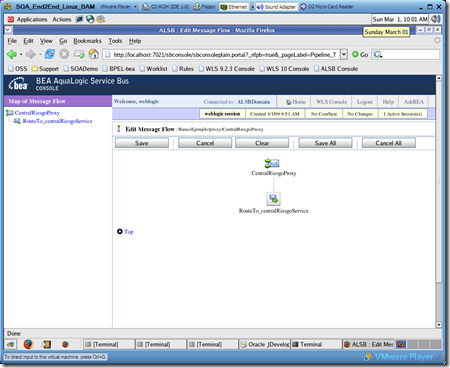Viewport: 450px width, 368px height.
Task: Open the Actions menu in top panel
Action: 62,19
